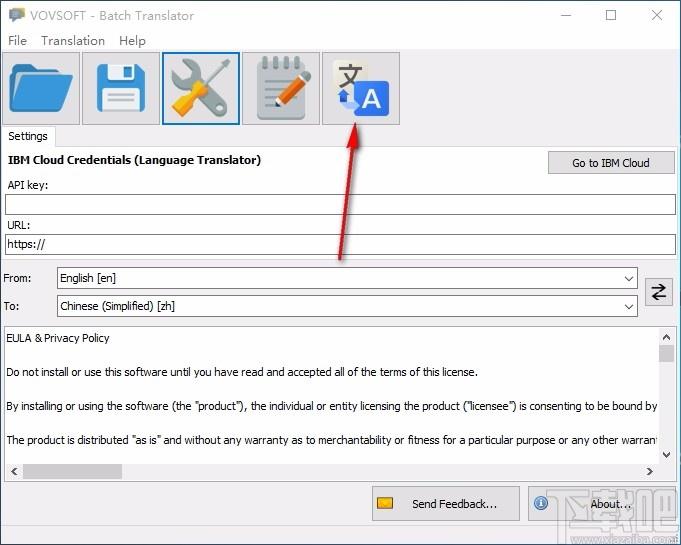
Task: Expand the To language dropdown
Action: 628,307
